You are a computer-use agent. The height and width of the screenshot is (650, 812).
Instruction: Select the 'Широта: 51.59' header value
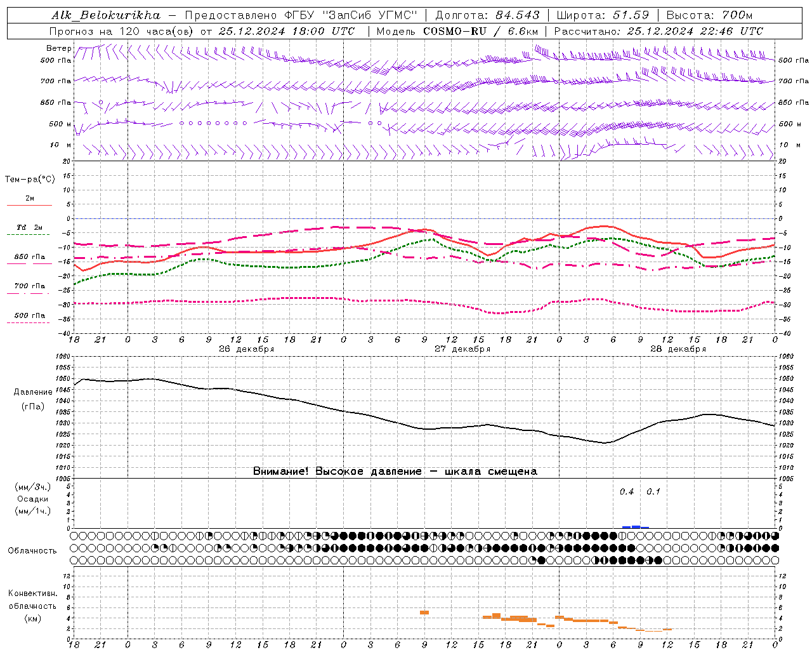(x=603, y=15)
